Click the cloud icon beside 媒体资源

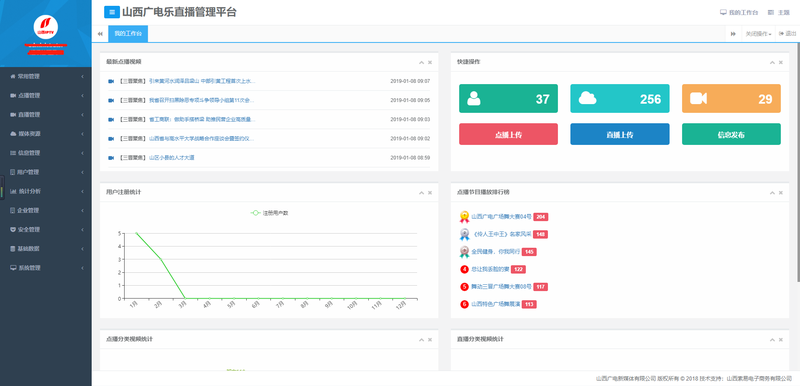click(13, 134)
